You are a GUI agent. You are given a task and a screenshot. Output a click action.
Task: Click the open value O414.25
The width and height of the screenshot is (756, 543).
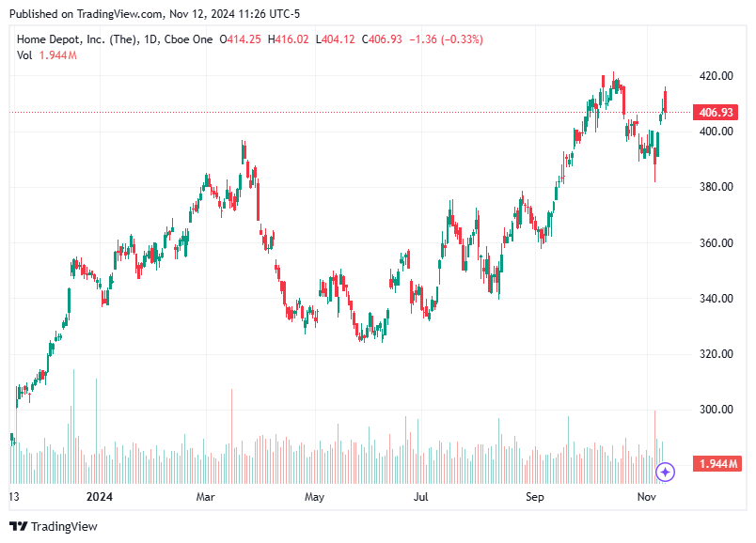pyautogui.click(x=239, y=39)
